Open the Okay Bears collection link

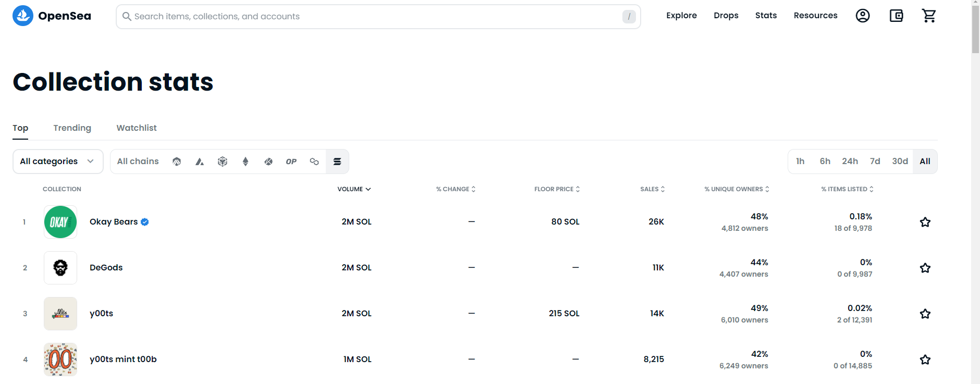114,221
